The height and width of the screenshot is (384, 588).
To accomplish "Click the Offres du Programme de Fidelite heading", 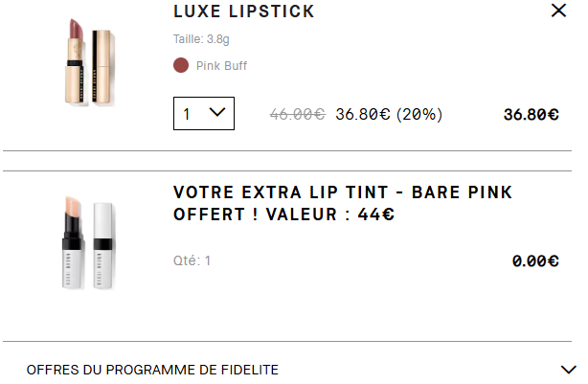I will coord(152,370).
